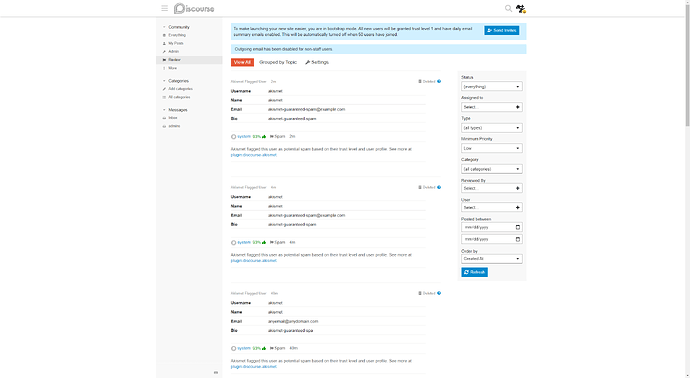Focus the second Posted between date field

[x=492, y=239]
